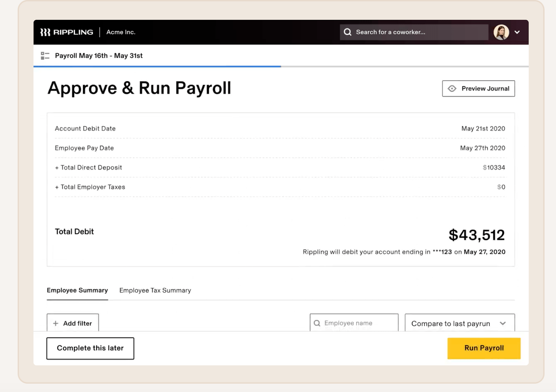The width and height of the screenshot is (556, 392).
Task: Click the magnifier icon in coworker search
Action: (347, 32)
